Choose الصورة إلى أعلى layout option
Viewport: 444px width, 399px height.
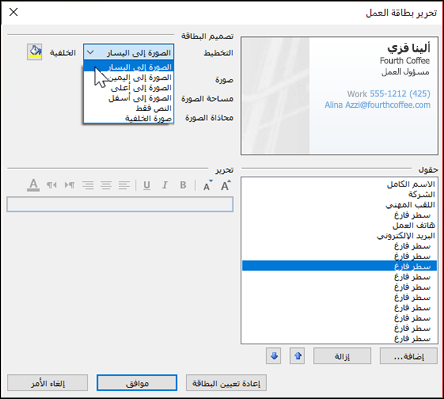[129, 88]
